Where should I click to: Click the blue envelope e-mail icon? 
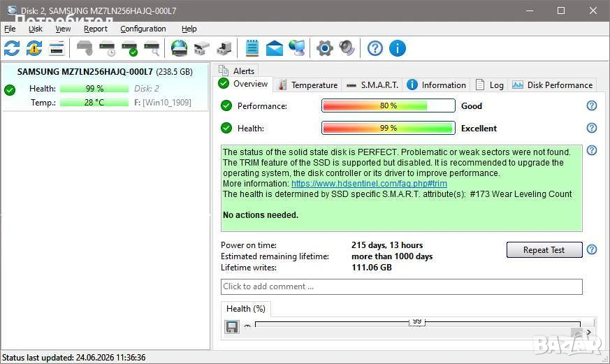[x=275, y=49]
